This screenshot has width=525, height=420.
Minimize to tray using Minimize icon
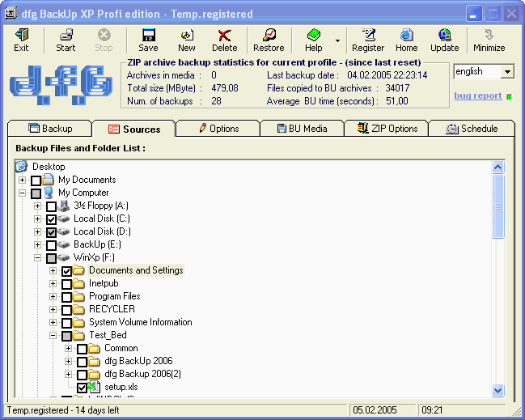point(489,35)
